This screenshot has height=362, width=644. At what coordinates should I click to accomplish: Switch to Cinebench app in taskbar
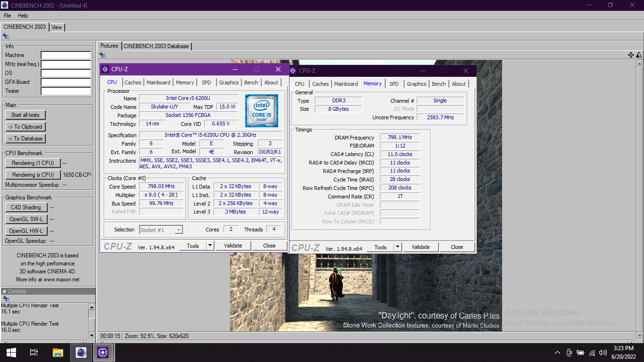(x=81, y=353)
